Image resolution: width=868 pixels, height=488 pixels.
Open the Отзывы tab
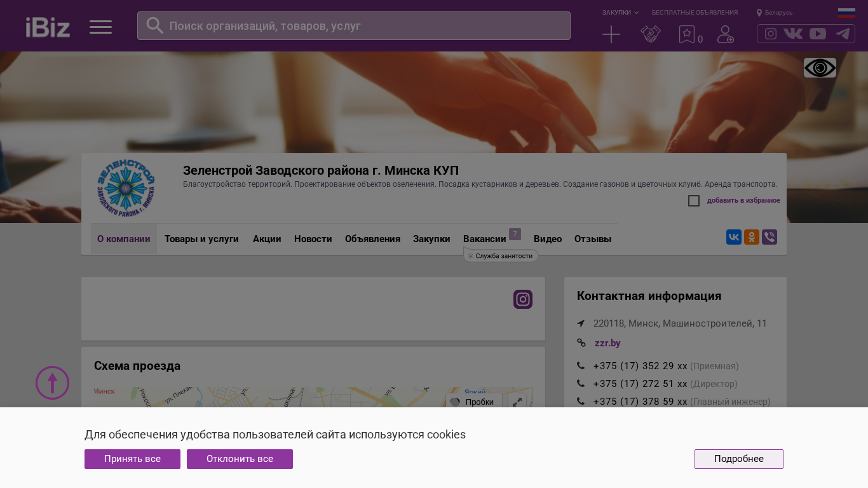click(x=593, y=239)
